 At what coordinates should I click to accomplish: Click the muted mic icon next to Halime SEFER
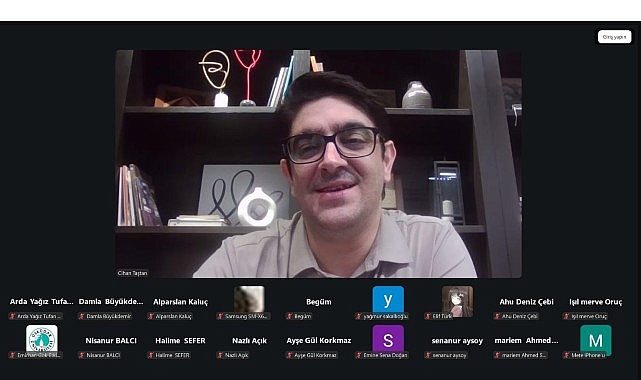pos(151,355)
